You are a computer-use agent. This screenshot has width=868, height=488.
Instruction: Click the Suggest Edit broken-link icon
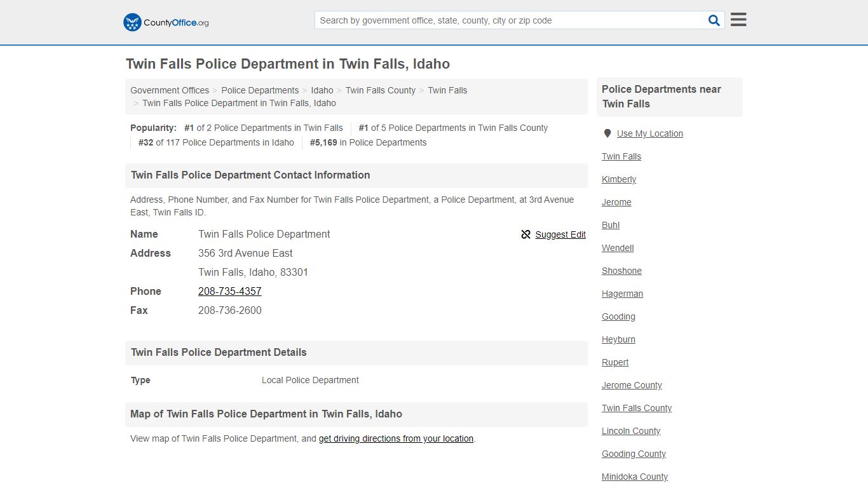tap(526, 234)
